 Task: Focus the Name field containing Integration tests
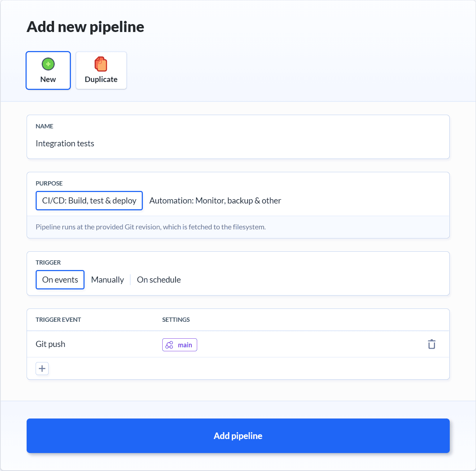[x=237, y=143]
